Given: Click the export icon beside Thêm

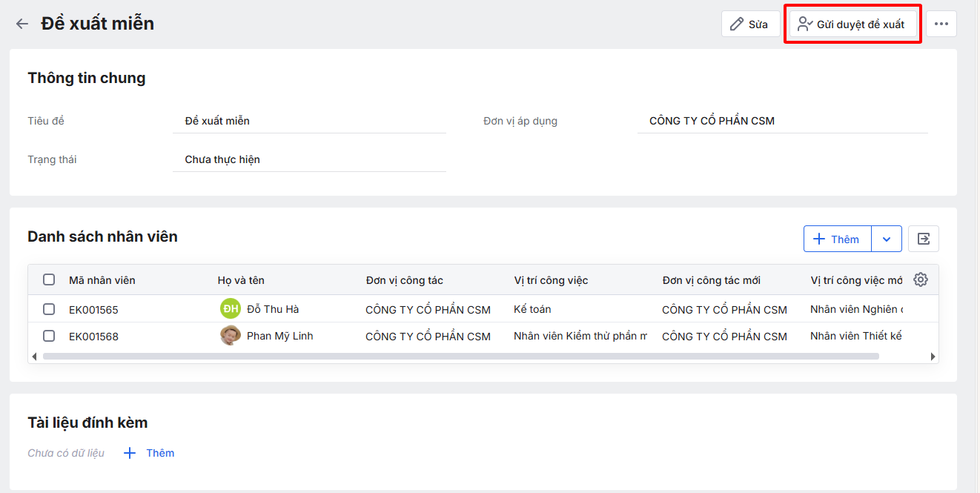Looking at the screenshot, I should coord(924,239).
